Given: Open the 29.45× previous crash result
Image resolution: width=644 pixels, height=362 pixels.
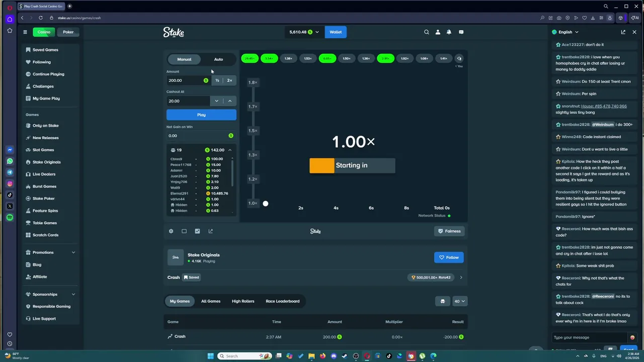Looking at the screenshot, I should pos(250,59).
